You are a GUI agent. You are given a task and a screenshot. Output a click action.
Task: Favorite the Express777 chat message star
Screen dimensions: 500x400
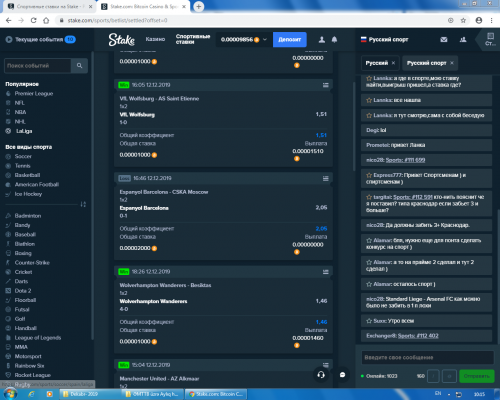pyautogui.click(x=369, y=175)
